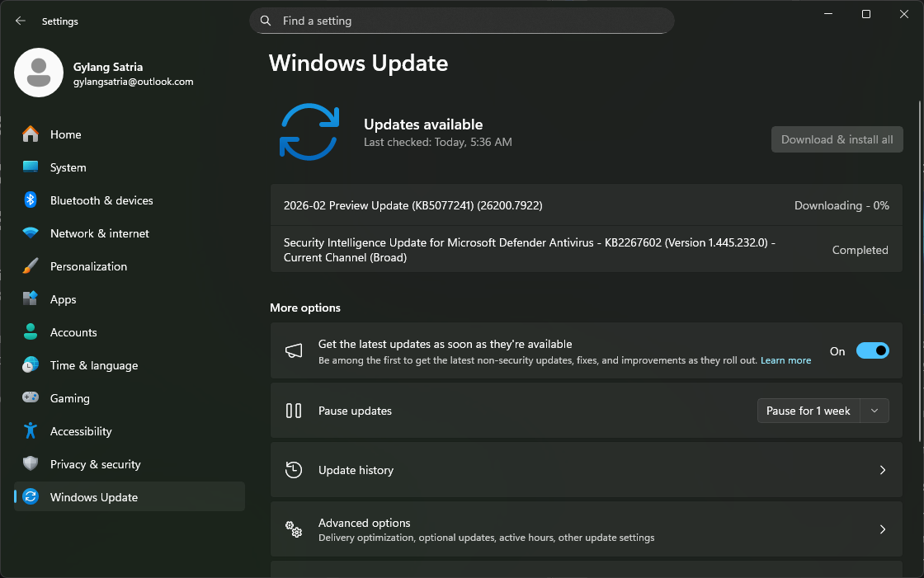This screenshot has height=578, width=924.
Task: Click the KB5077241 downloading progress row
Action: pyautogui.click(x=586, y=204)
